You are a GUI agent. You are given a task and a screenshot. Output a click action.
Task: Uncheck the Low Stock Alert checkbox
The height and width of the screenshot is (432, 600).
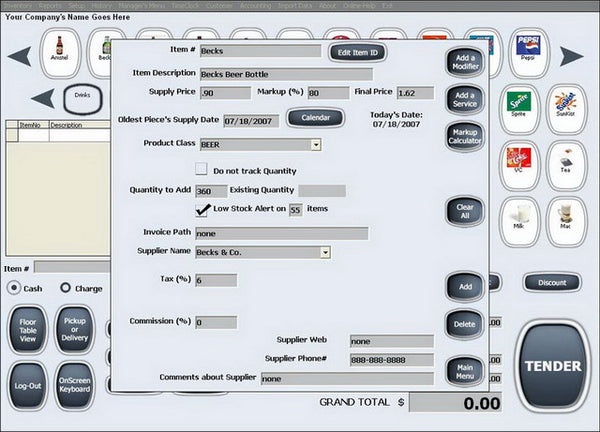pyautogui.click(x=201, y=210)
